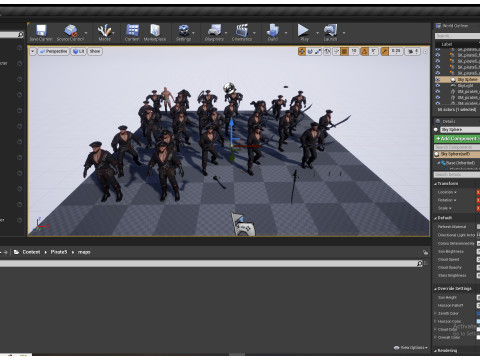Screen dimensions: 480x360
Task: Click the Modes toolbar icon
Action: (104, 33)
